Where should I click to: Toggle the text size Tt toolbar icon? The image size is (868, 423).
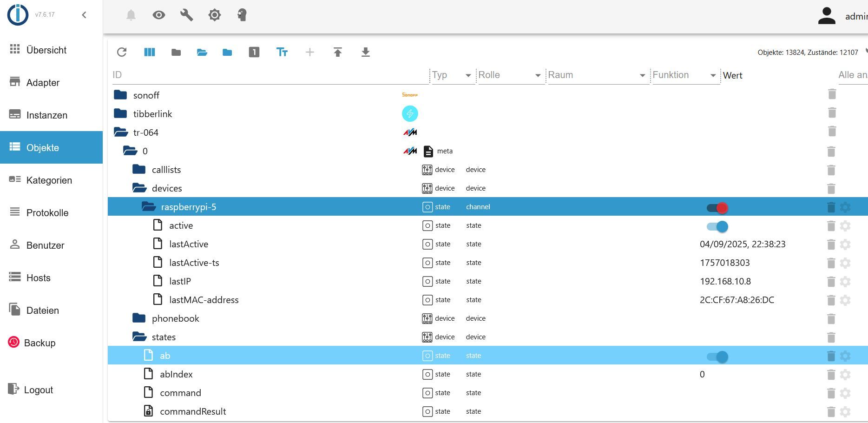[282, 52]
